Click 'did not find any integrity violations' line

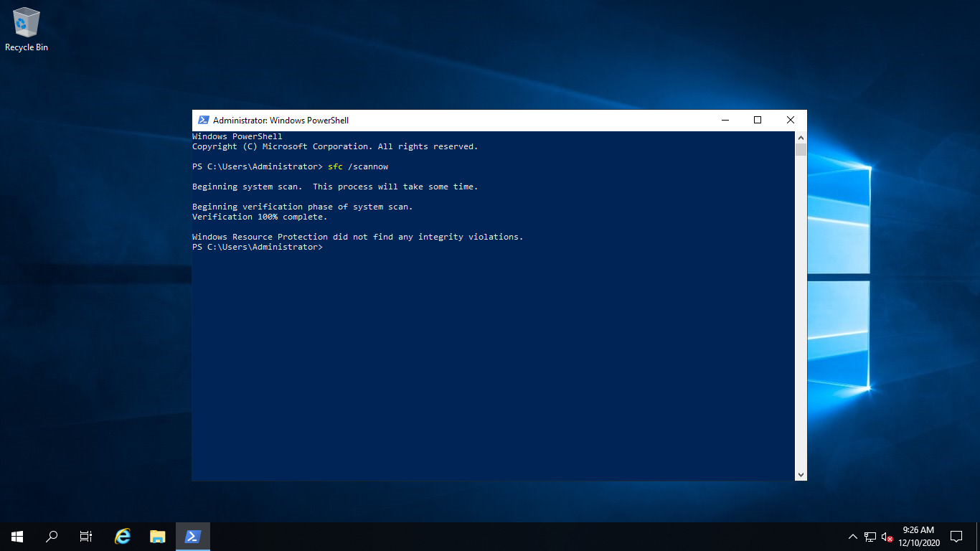358,237
